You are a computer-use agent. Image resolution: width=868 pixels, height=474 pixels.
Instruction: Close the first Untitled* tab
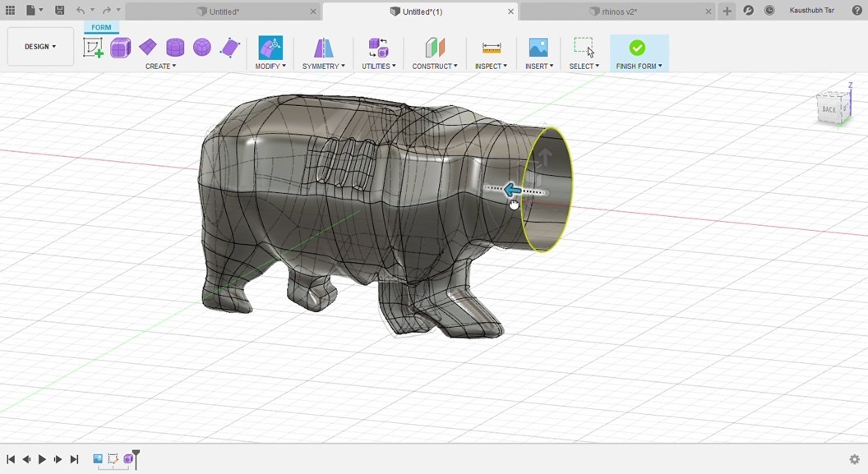(x=313, y=12)
